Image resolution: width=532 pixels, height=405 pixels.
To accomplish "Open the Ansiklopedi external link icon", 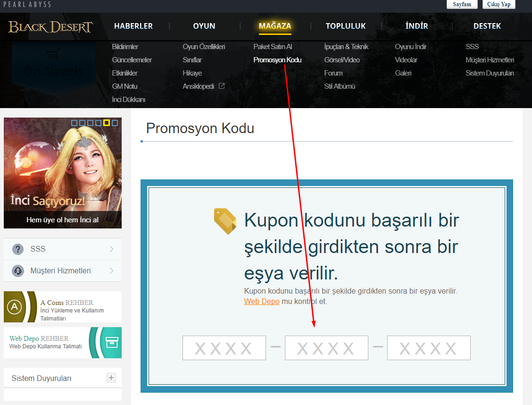I will tap(222, 86).
